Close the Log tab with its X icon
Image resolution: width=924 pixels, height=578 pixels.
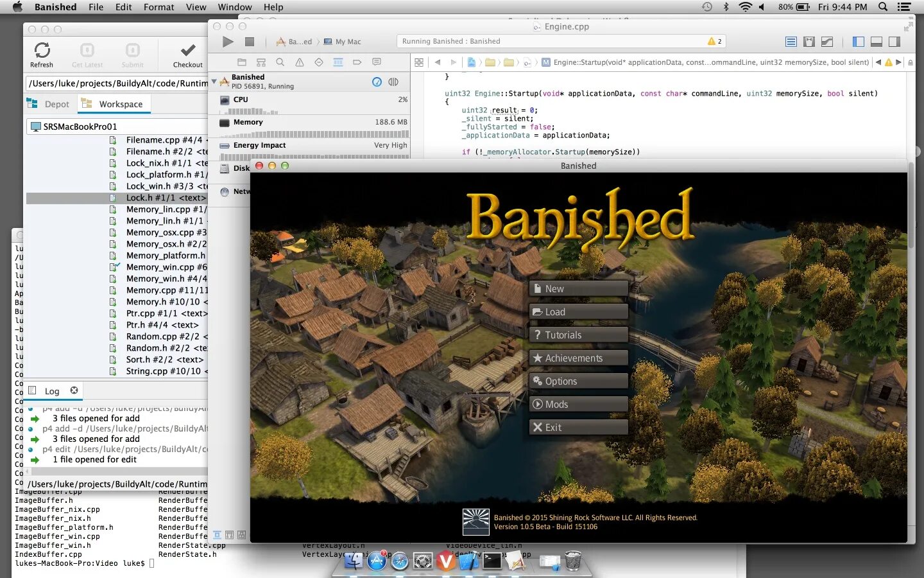point(74,390)
